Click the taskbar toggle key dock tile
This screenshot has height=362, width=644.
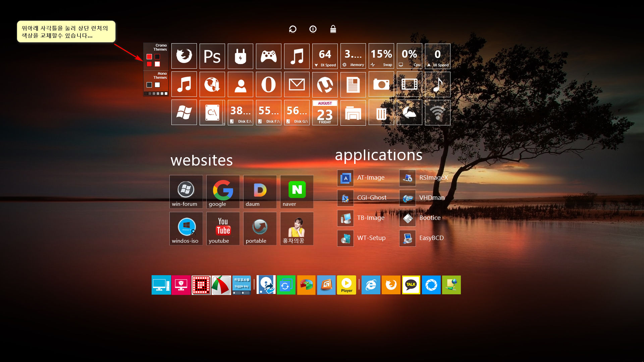point(242,285)
